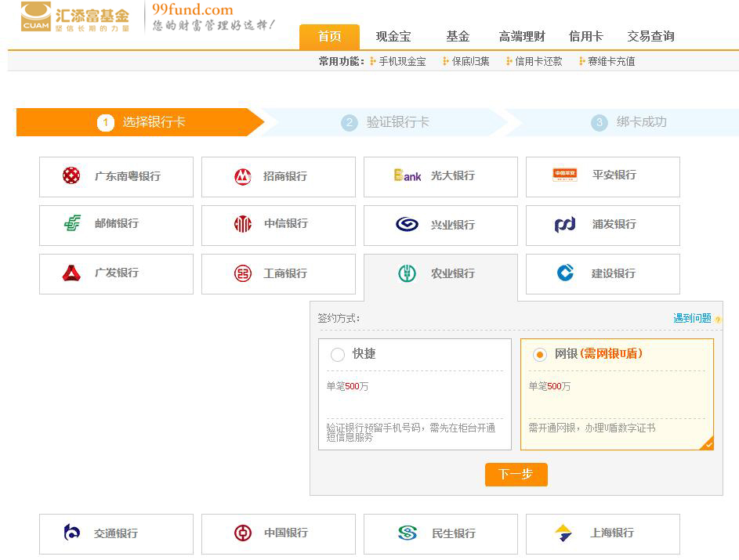
Task: Click the 信用卡还款 shortcut link
Action: click(538, 61)
